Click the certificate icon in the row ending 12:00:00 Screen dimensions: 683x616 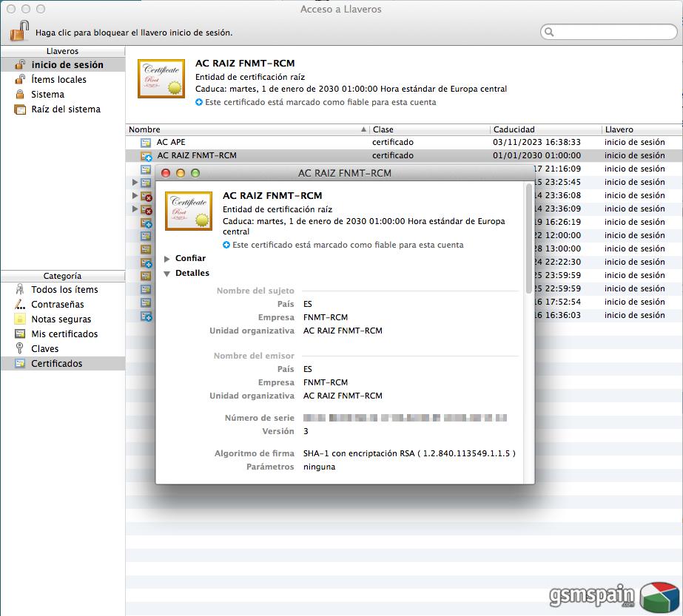tap(146, 235)
